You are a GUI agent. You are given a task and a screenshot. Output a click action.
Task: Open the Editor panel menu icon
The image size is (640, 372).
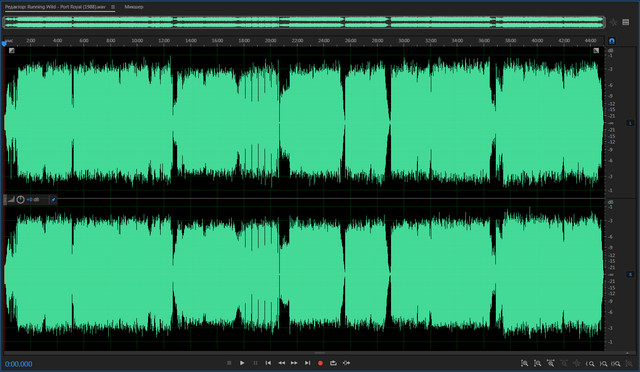[113, 7]
